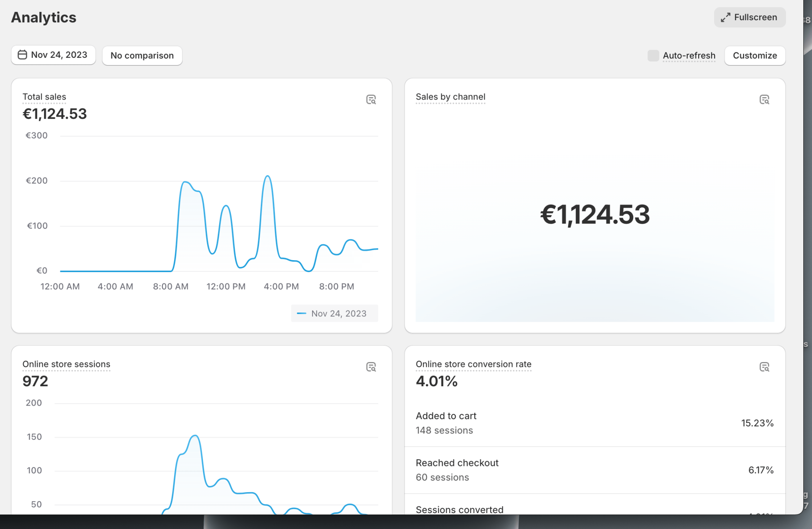The height and width of the screenshot is (529, 812).
Task: Click the Auto-refresh label text
Action: point(689,56)
